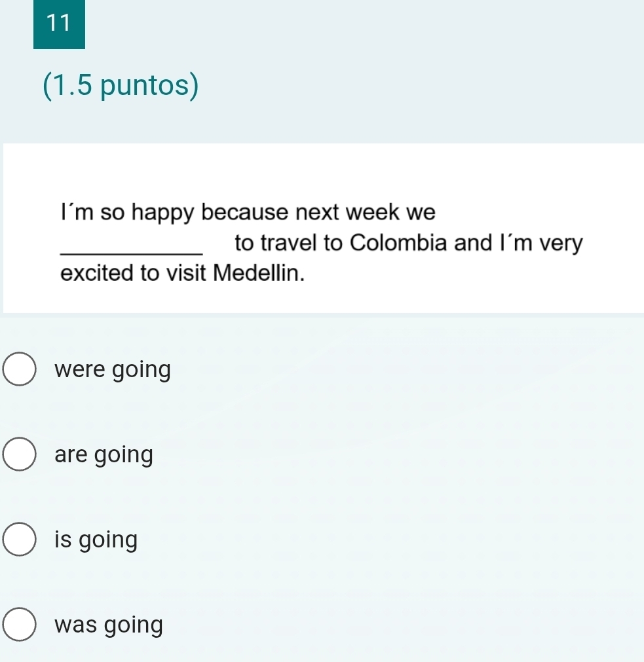Click the question number 11 badge

click(x=59, y=23)
